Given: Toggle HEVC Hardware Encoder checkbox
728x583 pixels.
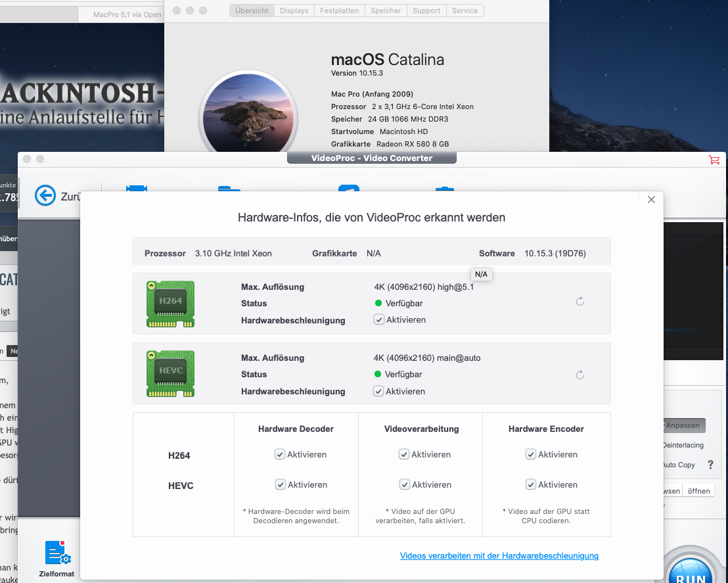Looking at the screenshot, I should click(x=531, y=484).
